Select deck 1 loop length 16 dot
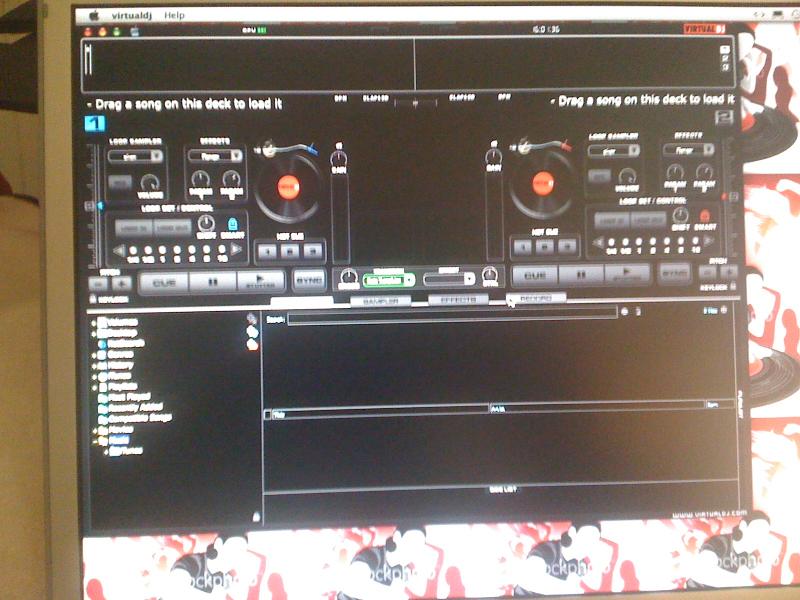Image resolution: width=800 pixels, height=600 pixels. [x=222, y=249]
